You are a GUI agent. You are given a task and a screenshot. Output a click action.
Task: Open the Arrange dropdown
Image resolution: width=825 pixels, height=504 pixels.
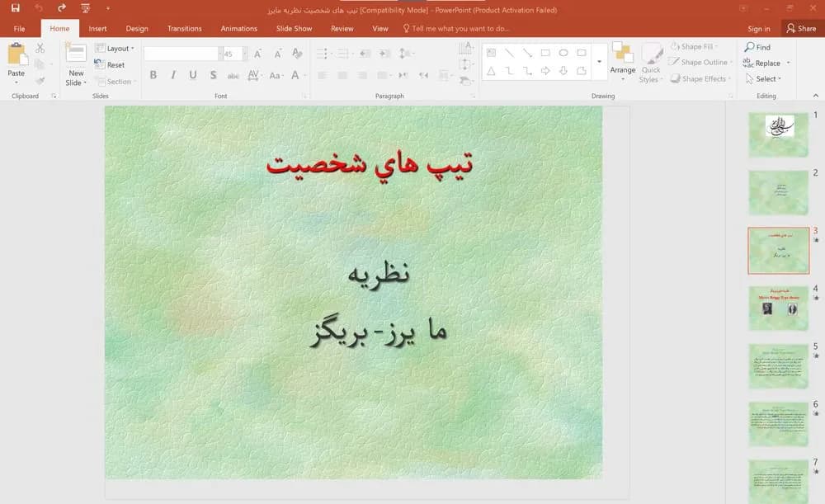click(x=622, y=62)
